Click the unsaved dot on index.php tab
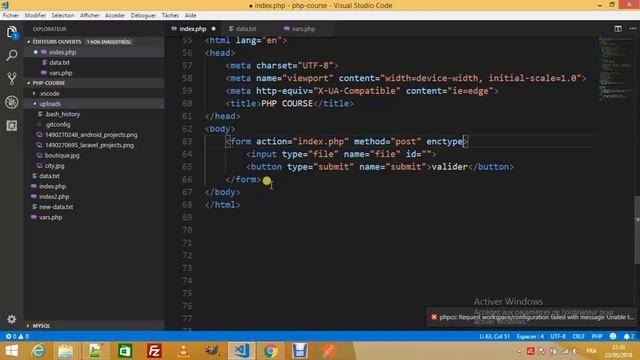 (213, 29)
